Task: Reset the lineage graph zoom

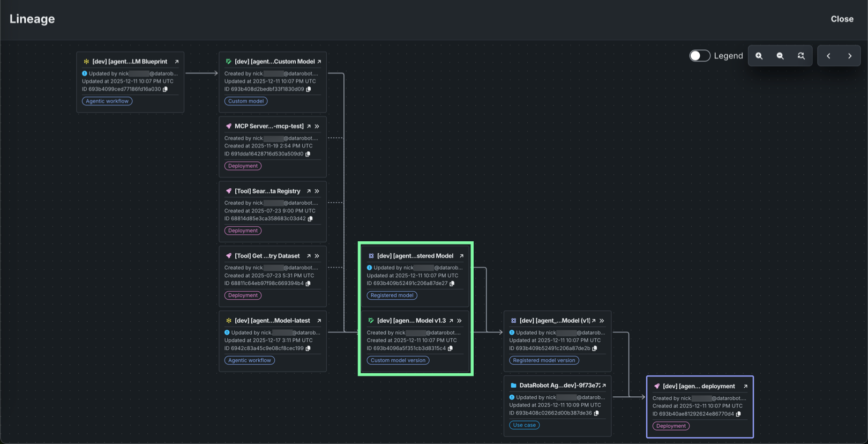Action: coord(801,56)
